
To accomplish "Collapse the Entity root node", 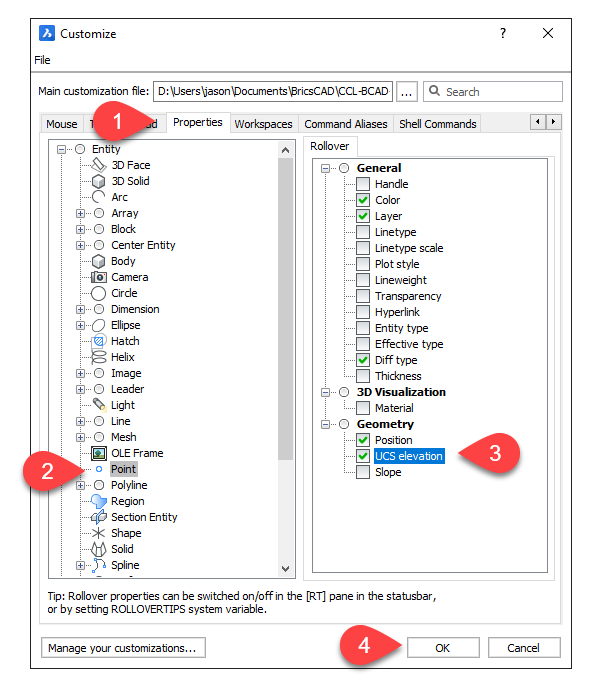I will click(x=61, y=149).
